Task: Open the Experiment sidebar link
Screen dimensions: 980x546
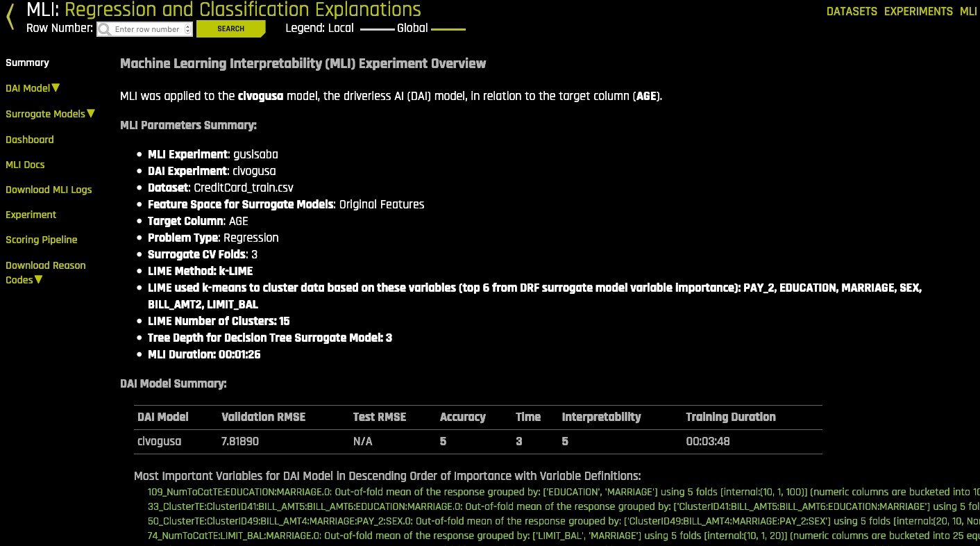Action: tap(31, 215)
